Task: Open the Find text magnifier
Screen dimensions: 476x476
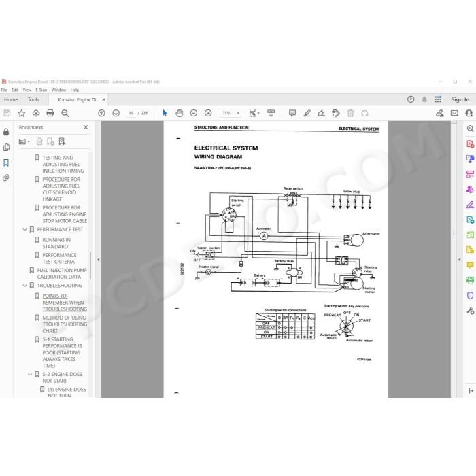Action: tap(65, 114)
